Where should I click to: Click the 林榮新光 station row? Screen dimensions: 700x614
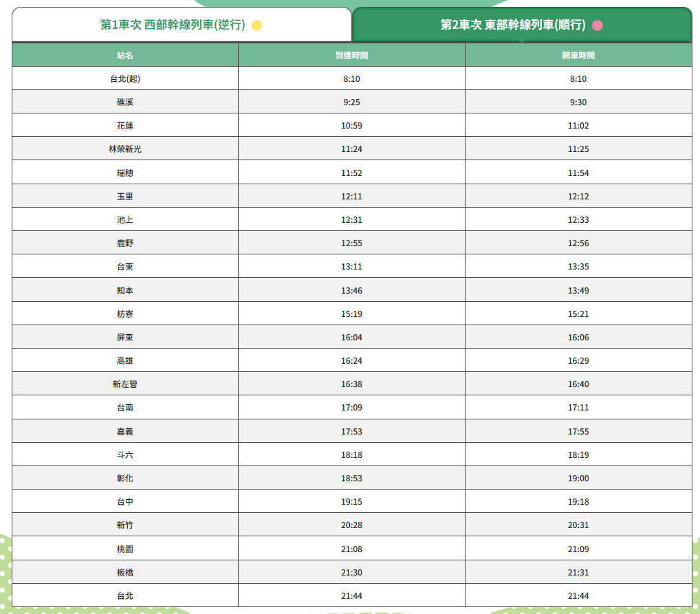(125, 149)
